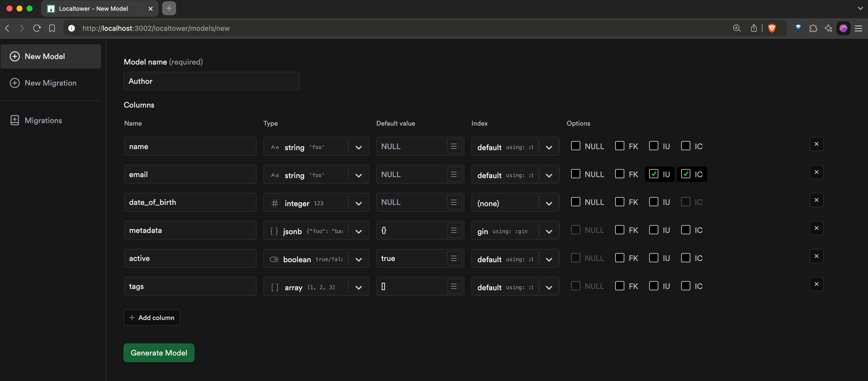Click the string type icon for name column

point(275,146)
